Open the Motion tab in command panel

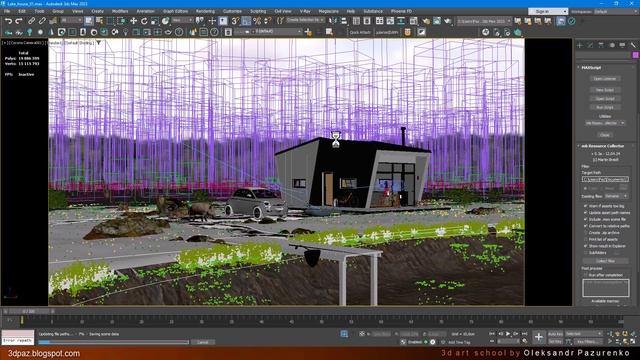click(612, 45)
